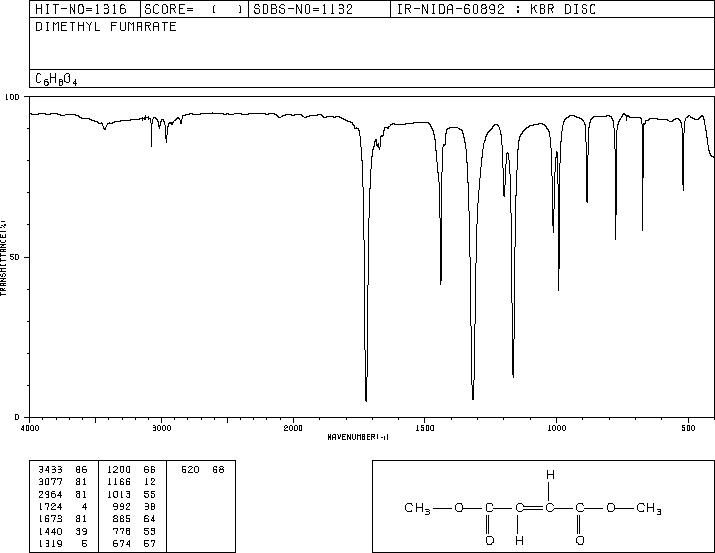Click transmittance 4 beside the 1724 peak
The width and height of the screenshot is (715, 553).
pos(84,506)
